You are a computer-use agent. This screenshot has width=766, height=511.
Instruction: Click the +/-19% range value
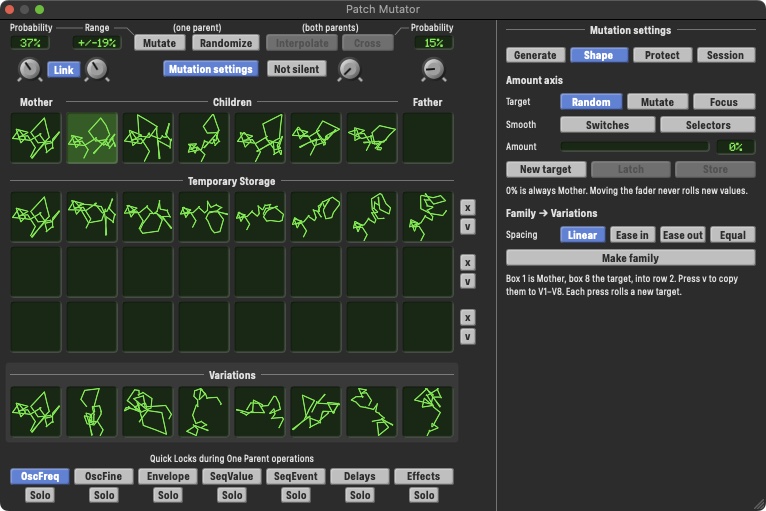click(97, 43)
